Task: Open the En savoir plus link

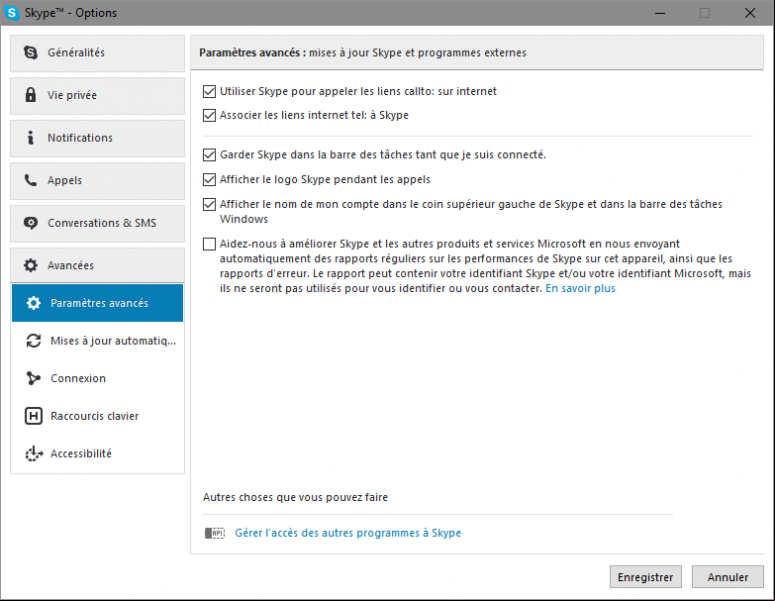Action: (580, 288)
